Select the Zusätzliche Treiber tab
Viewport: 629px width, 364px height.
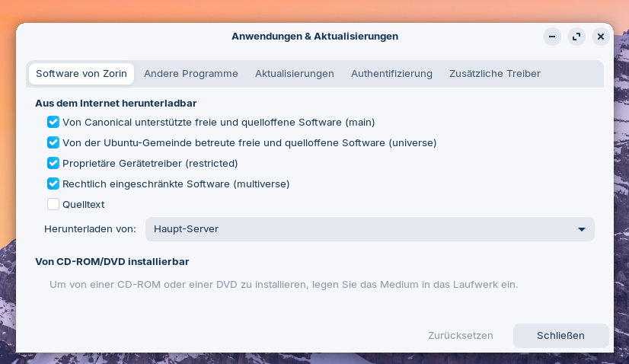[x=495, y=74]
